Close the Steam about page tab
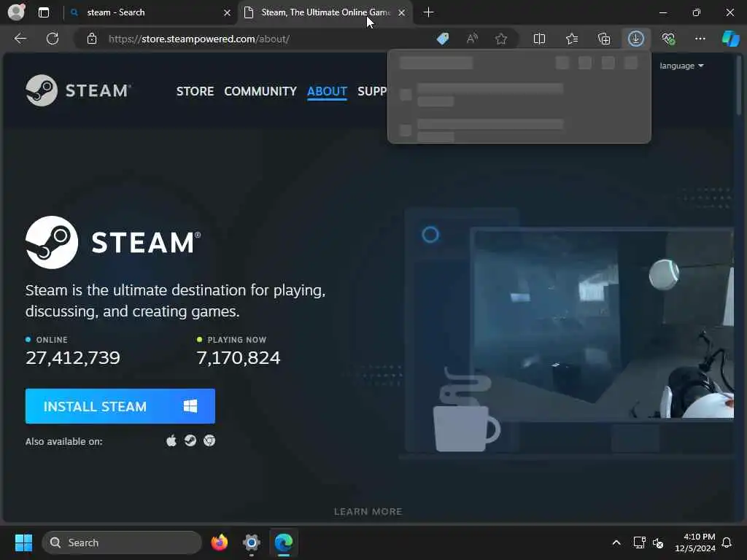The width and height of the screenshot is (747, 560). tap(402, 13)
